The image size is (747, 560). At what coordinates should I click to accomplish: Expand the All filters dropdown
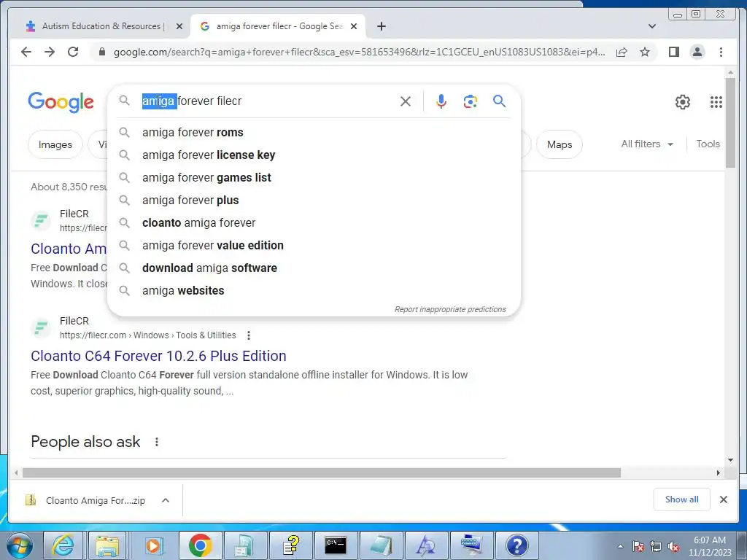(x=647, y=144)
